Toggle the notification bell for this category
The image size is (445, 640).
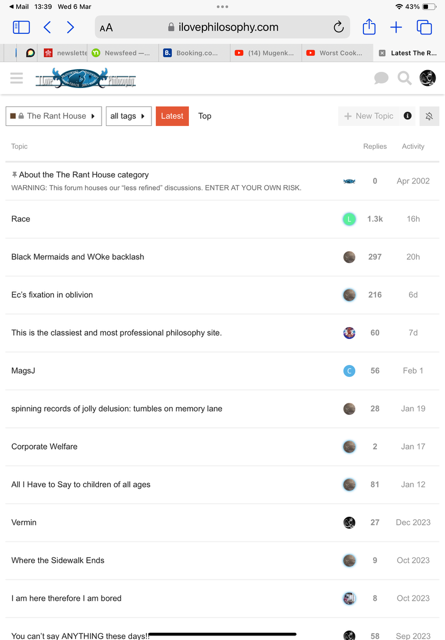[x=429, y=116]
